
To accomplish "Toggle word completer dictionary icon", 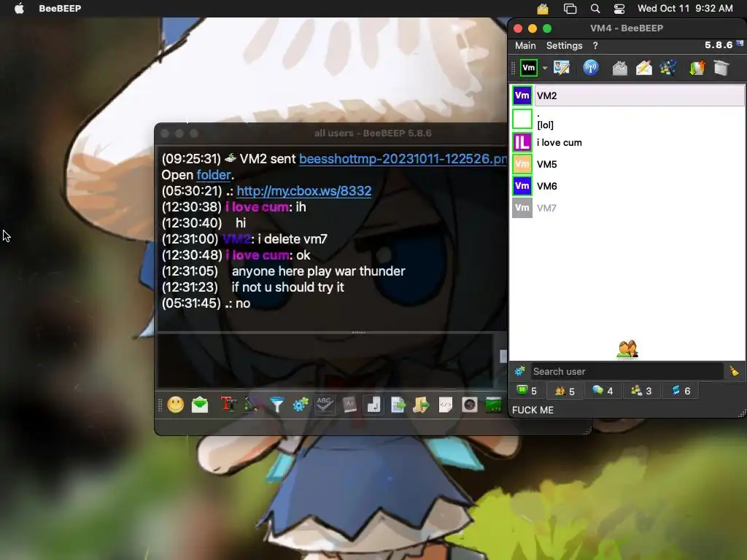I will [x=349, y=405].
